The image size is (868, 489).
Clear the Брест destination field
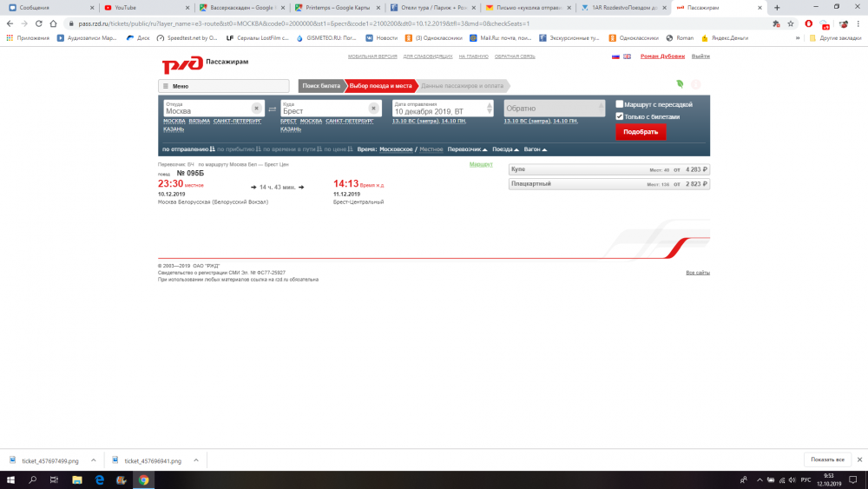(x=372, y=108)
